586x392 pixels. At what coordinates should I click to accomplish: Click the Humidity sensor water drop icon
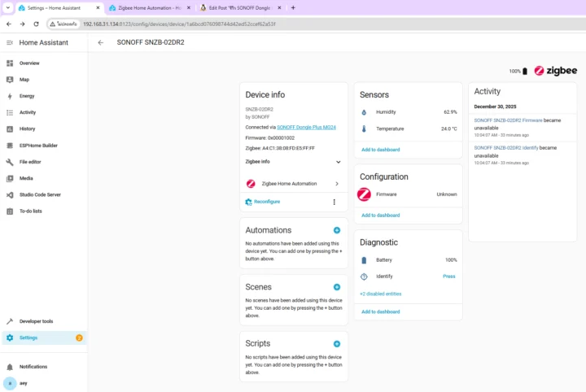(x=364, y=112)
